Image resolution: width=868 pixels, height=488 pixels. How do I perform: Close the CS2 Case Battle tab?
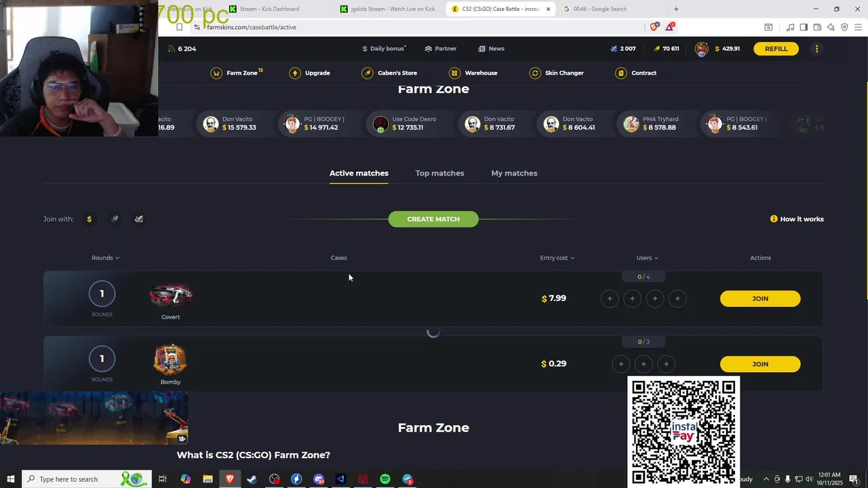(x=548, y=9)
